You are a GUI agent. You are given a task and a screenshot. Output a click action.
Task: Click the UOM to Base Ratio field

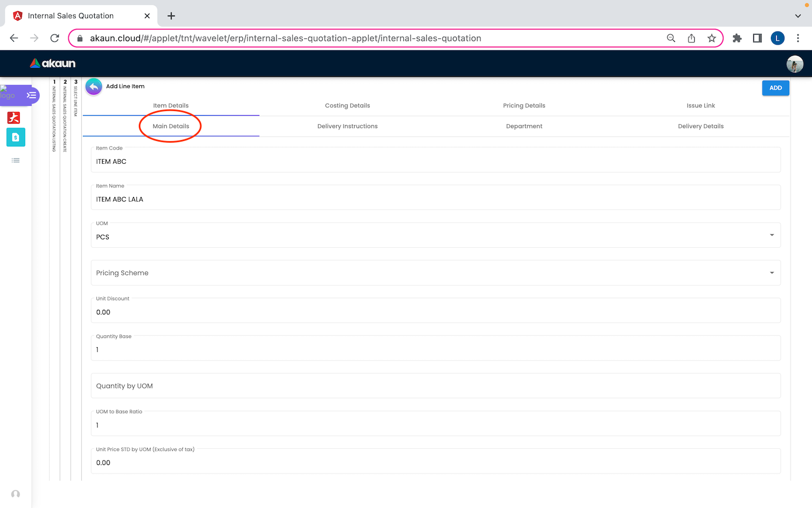pyautogui.click(x=436, y=423)
